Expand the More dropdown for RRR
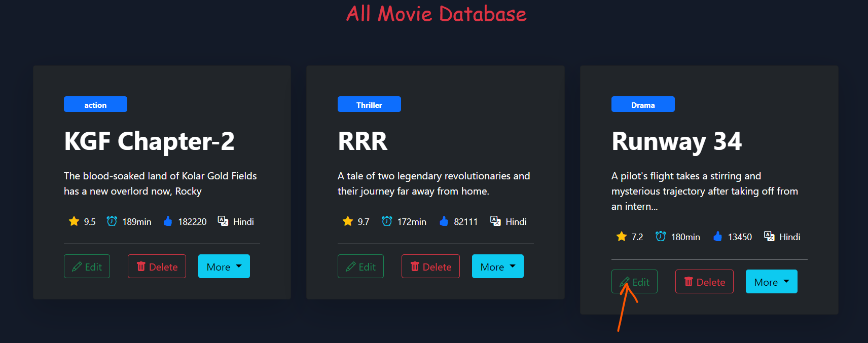The height and width of the screenshot is (343, 868). click(x=498, y=266)
